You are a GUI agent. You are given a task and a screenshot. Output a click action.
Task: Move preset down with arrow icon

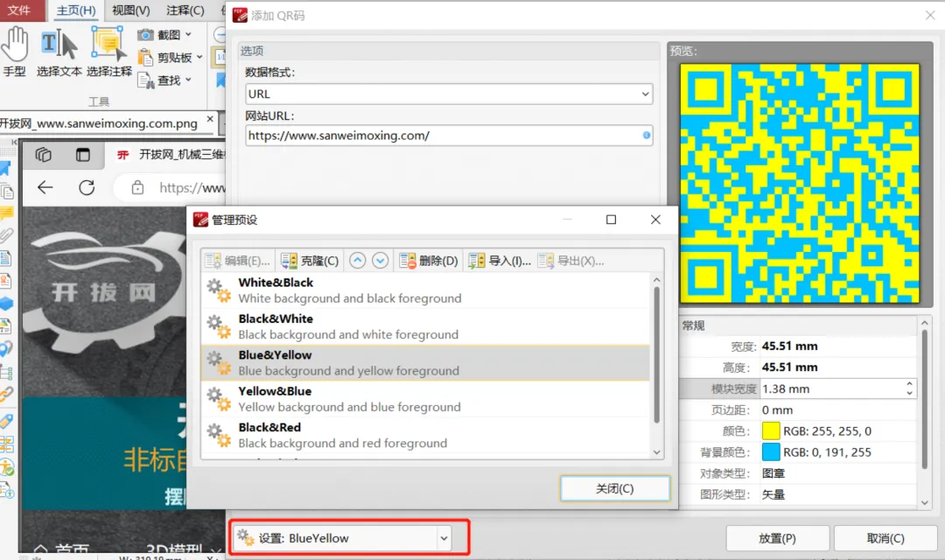(x=380, y=261)
